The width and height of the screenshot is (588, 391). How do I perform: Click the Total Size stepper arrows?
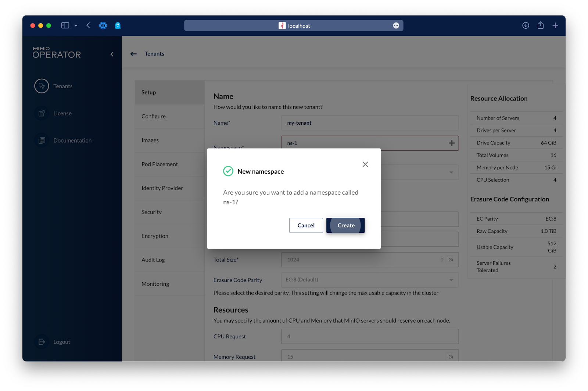pyautogui.click(x=442, y=260)
